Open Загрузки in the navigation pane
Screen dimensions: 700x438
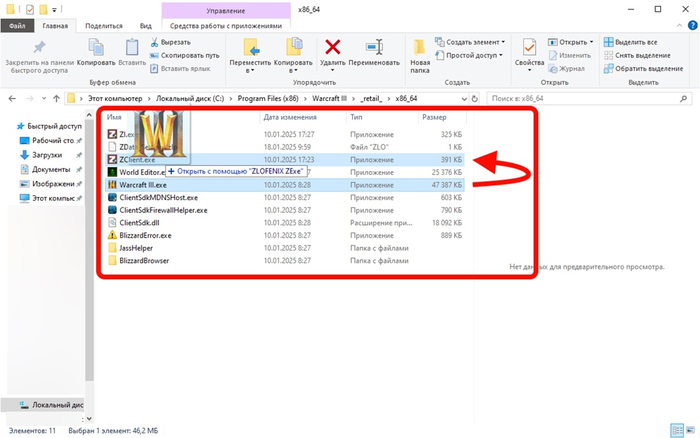pyautogui.click(x=49, y=155)
